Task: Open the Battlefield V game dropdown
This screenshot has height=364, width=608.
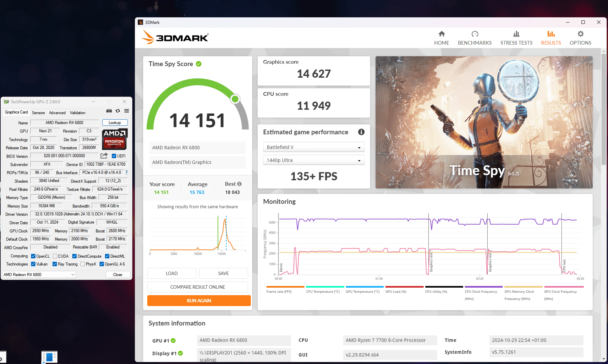Action: coord(314,147)
